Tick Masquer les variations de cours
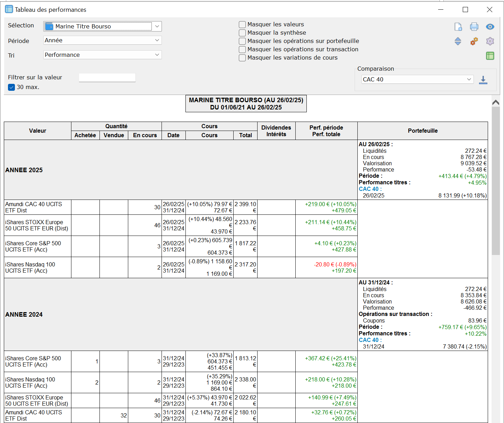Screen dimensions: 504x423 (242, 58)
